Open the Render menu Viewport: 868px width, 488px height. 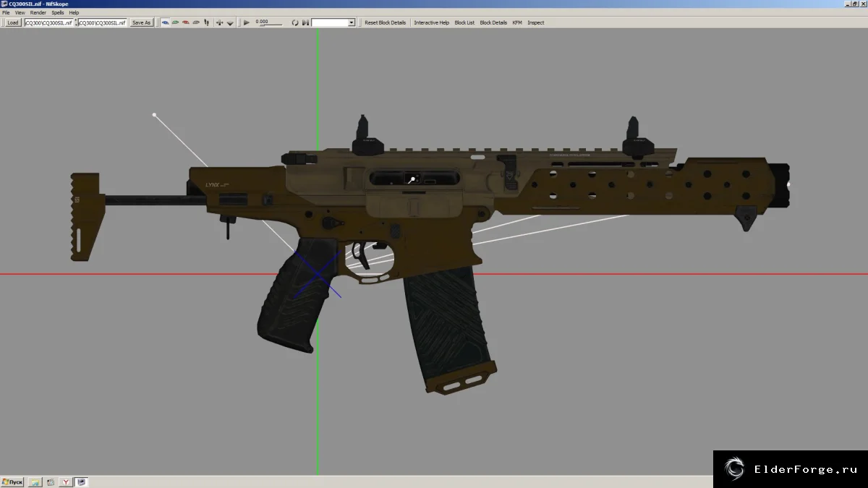pyautogui.click(x=38, y=13)
